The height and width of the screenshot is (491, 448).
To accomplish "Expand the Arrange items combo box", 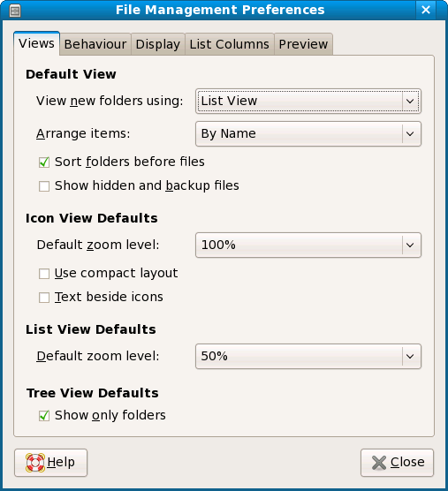I will pyautogui.click(x=308, y=134).
